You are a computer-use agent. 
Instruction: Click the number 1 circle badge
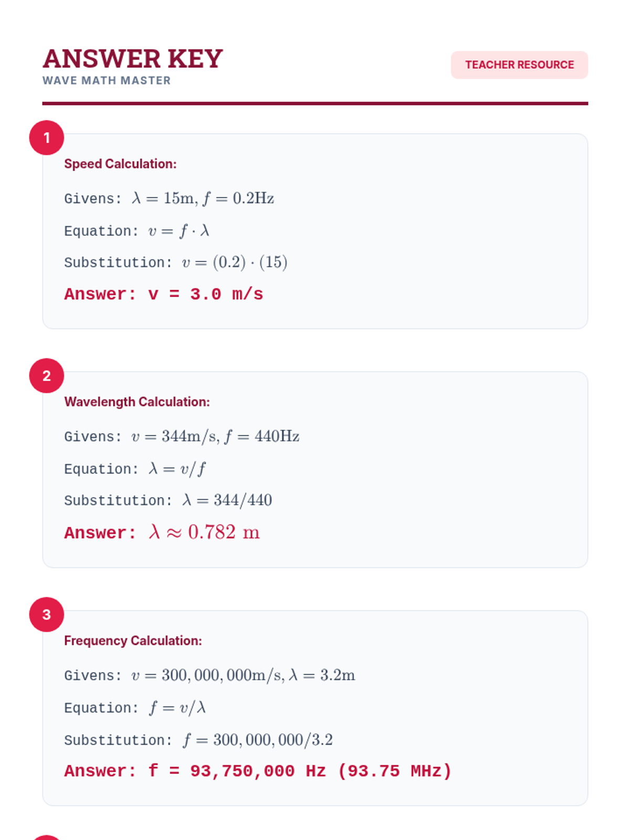tap(47, 138)
